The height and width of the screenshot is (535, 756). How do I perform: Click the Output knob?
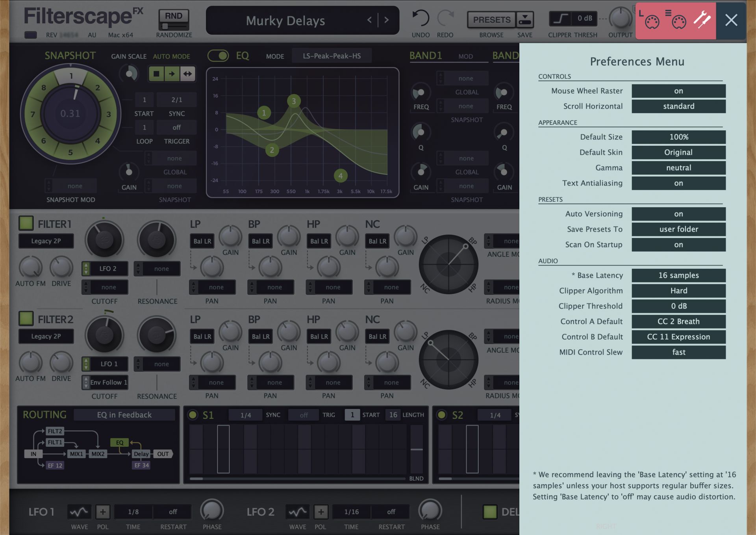[620, 18]
